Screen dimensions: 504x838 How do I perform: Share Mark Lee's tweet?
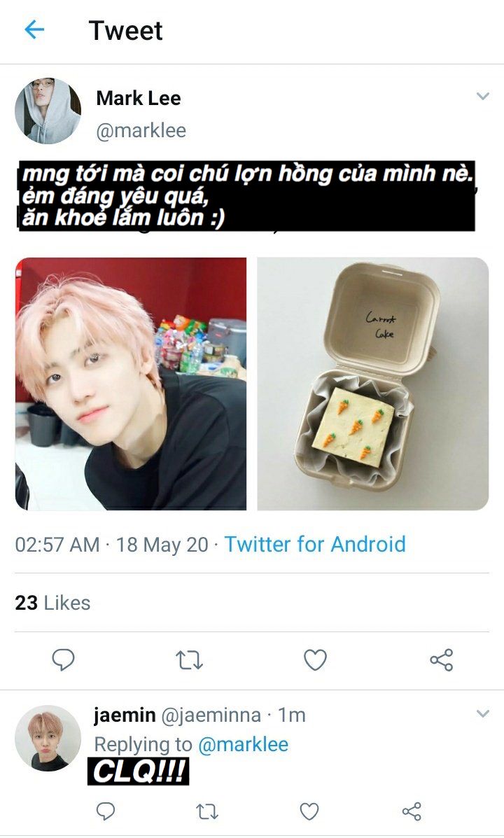pyautogui.click(x=442, y=660)
